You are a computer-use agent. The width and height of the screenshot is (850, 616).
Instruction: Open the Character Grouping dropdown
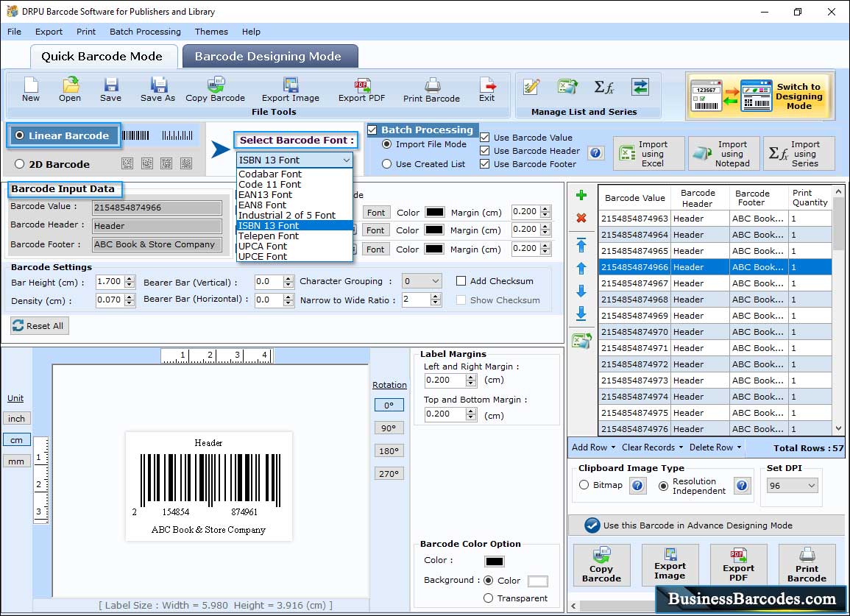pos(422,281)
